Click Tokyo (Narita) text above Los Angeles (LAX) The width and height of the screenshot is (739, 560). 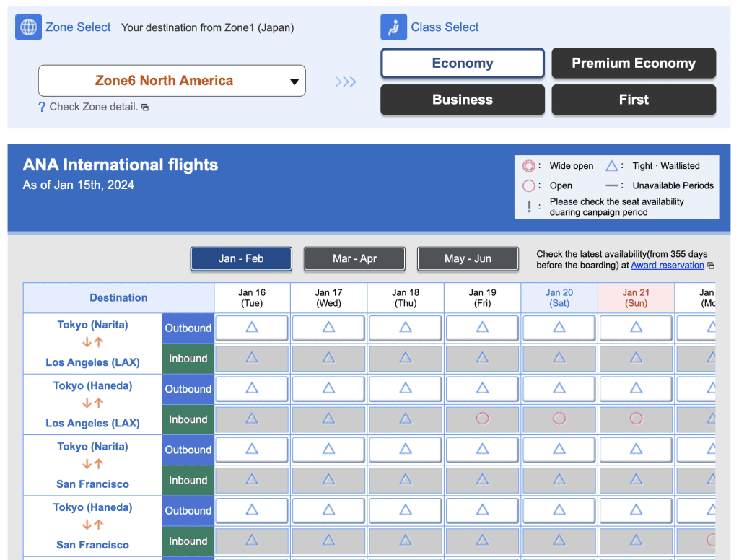click(93, 325)
